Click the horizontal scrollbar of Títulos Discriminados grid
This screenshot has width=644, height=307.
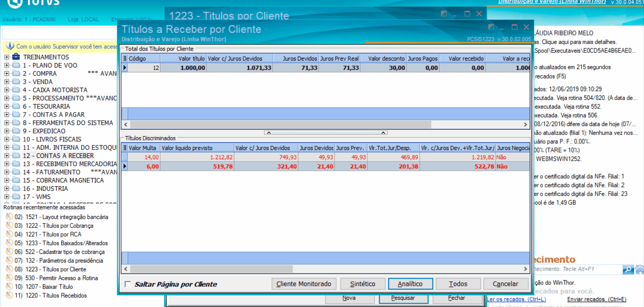(x=211, y=269)
